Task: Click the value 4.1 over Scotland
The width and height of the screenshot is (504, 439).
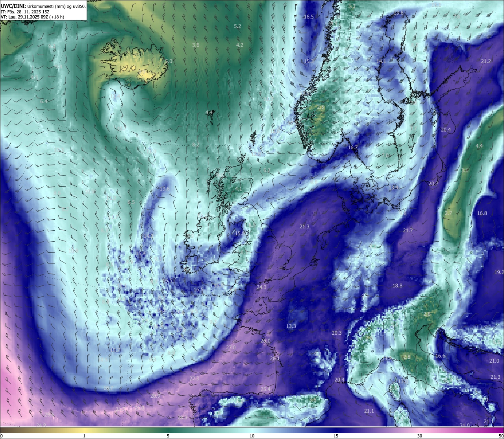Action: point(239,189)
